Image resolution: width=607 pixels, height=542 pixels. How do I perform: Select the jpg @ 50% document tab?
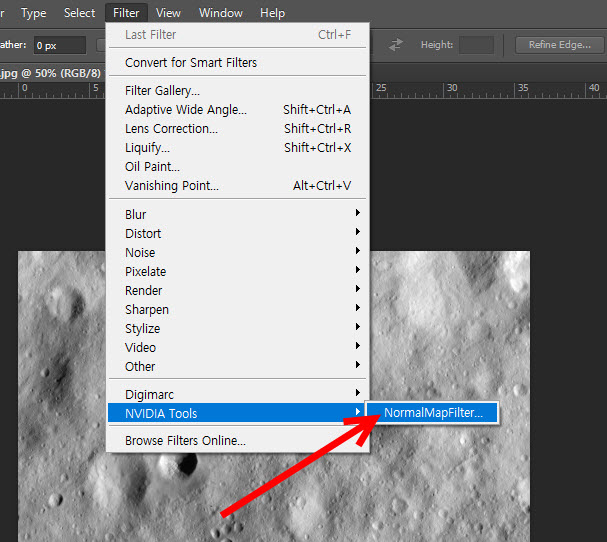(50, 73)
